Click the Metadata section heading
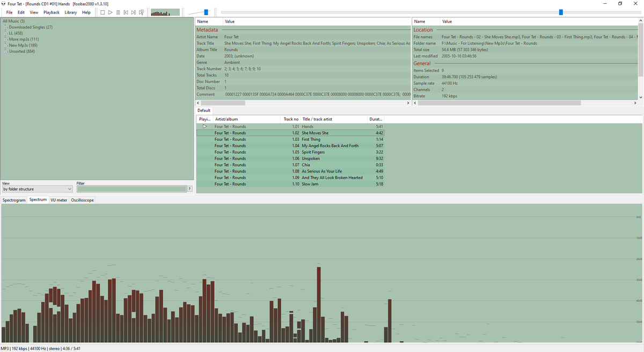The height and width of the screenshot is (352, 644). click(x=207, y=30)
